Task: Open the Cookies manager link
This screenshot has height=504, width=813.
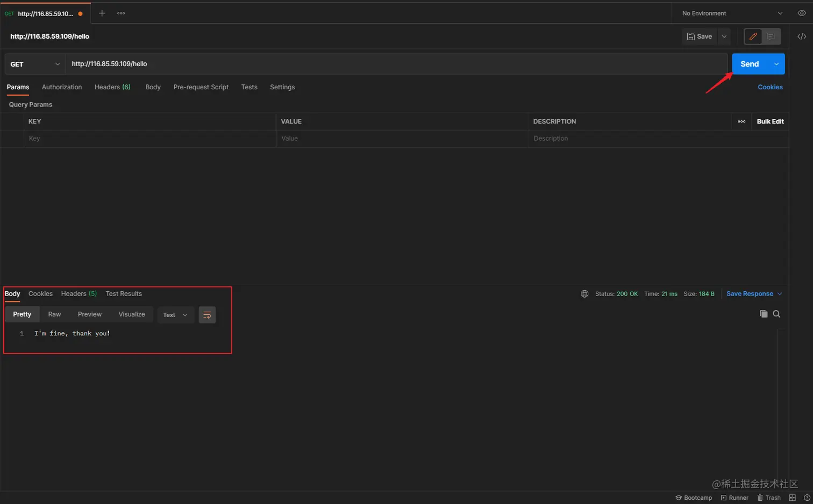Action: 770,87
